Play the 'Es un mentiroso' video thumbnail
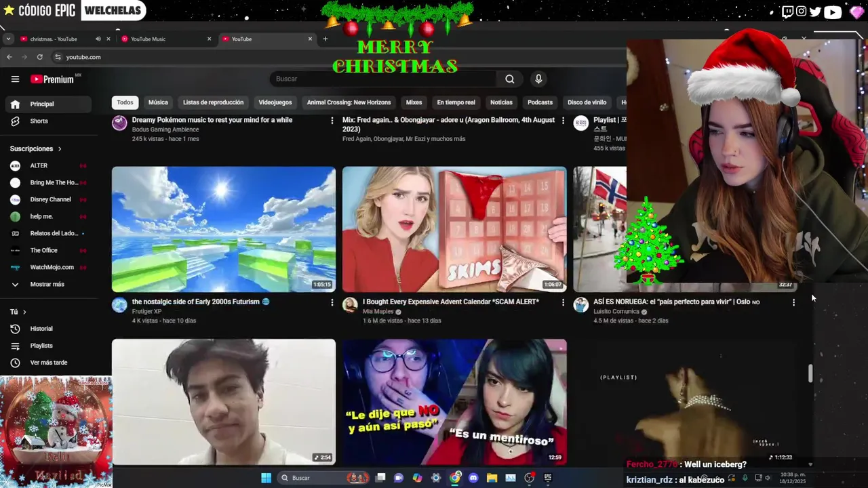Screen dimensions: 868x488 (x=454, y=402)
